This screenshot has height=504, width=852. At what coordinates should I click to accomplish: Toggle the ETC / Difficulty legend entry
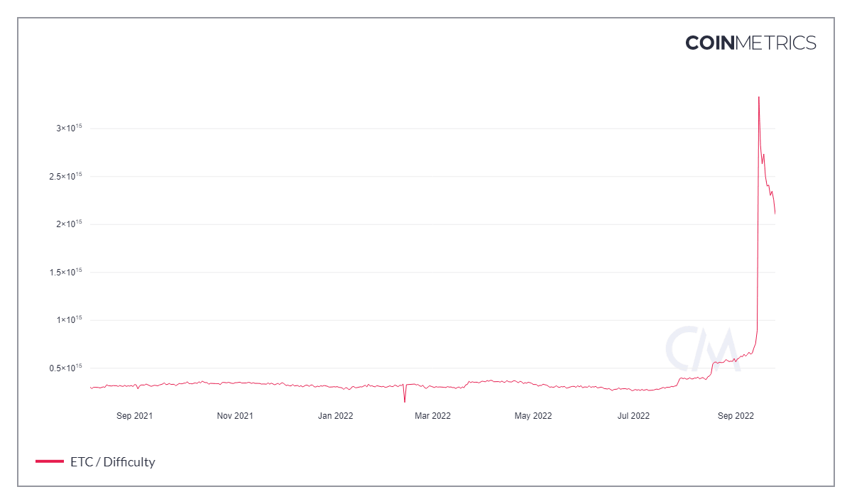click(x=112, y=462)
